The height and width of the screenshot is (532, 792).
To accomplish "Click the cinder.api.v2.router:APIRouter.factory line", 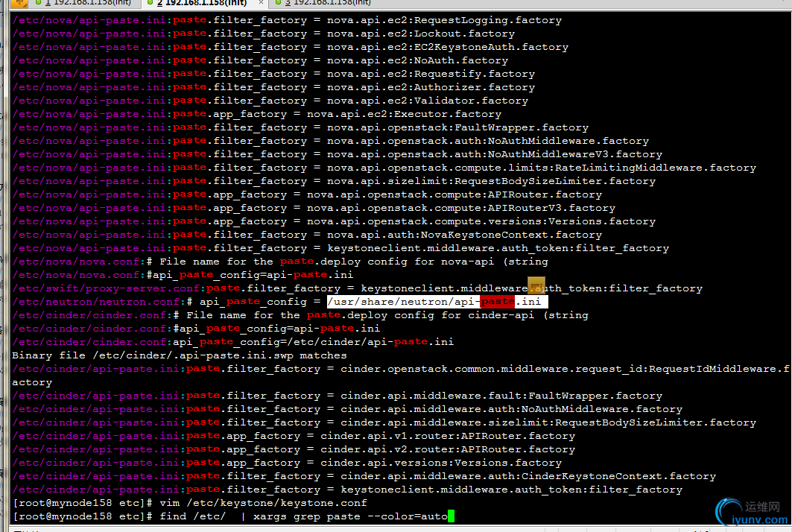I will click(x=294, y=449).
